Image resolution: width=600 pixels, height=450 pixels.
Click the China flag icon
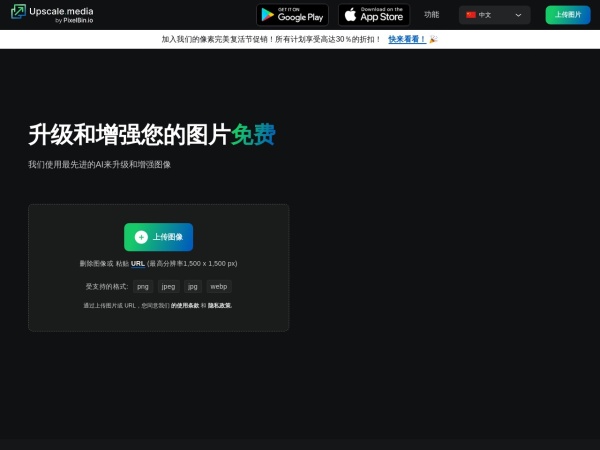point(471,15)
